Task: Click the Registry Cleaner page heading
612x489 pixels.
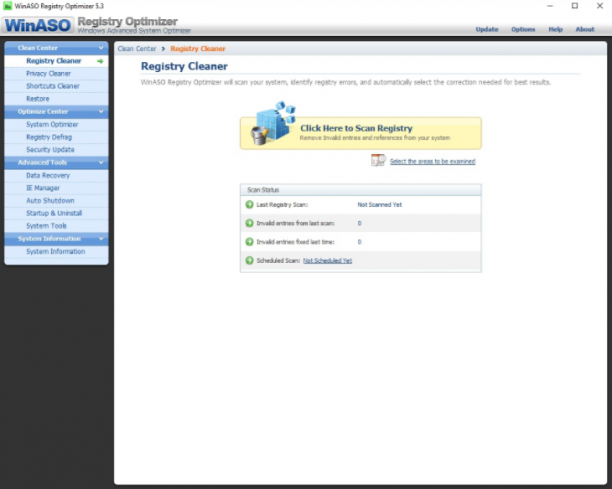Action: [184, 66]
